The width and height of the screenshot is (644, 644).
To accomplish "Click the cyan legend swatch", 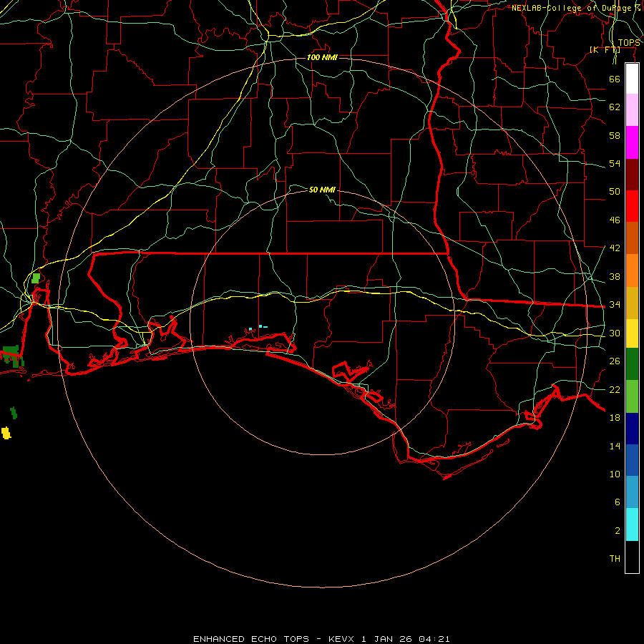I will point(632,525).
